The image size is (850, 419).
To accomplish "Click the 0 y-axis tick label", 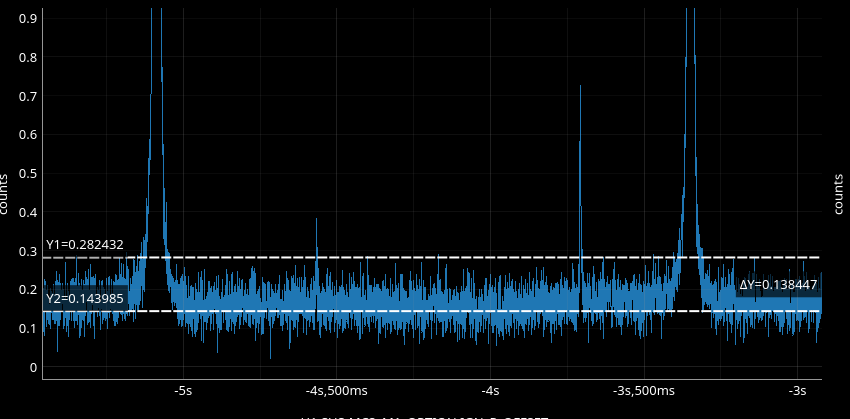I will point(33,368).
